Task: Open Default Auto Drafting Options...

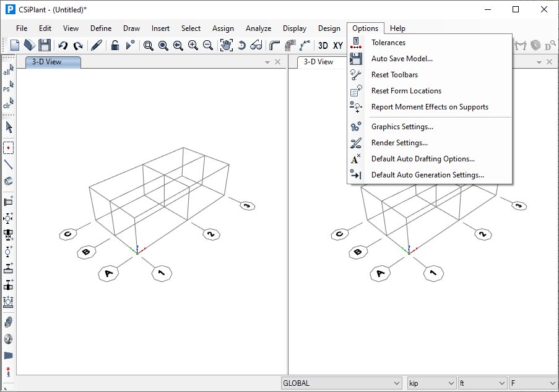Action: click(430, 159)
